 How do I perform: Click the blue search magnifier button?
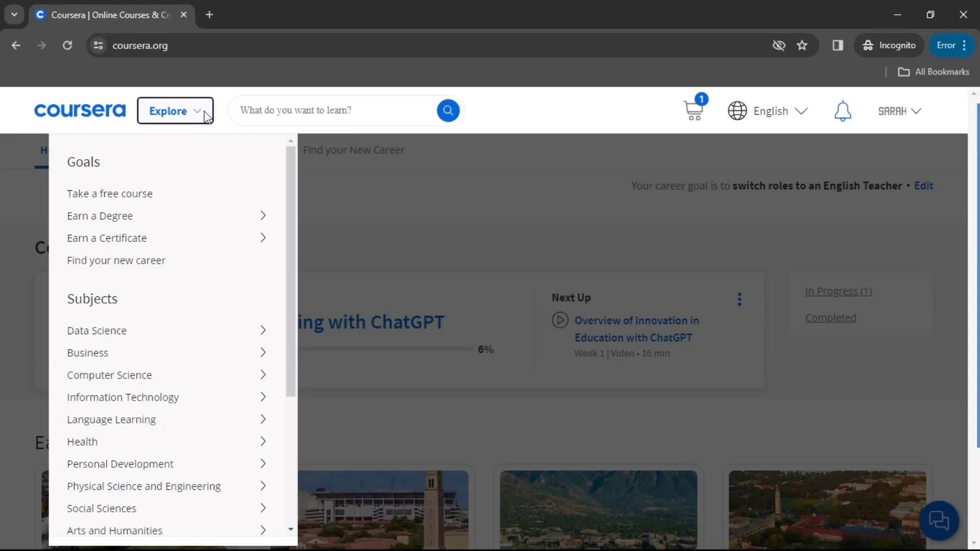(448, 110)
